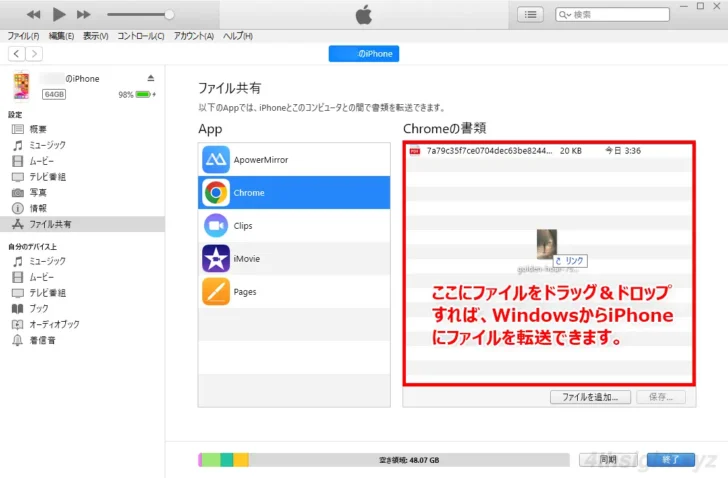728x478 pixels.
Task: Click the storage capacity bar
Action: [x=384, y=460]
